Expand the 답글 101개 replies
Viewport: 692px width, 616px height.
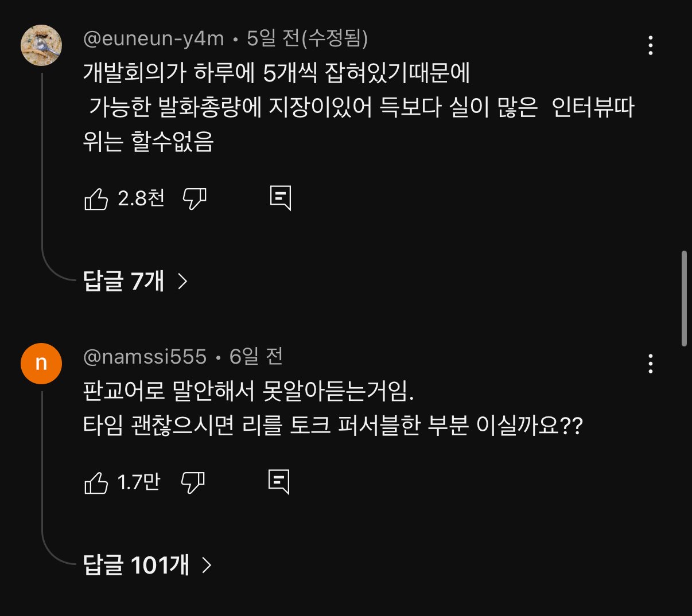tap(147, 565)
